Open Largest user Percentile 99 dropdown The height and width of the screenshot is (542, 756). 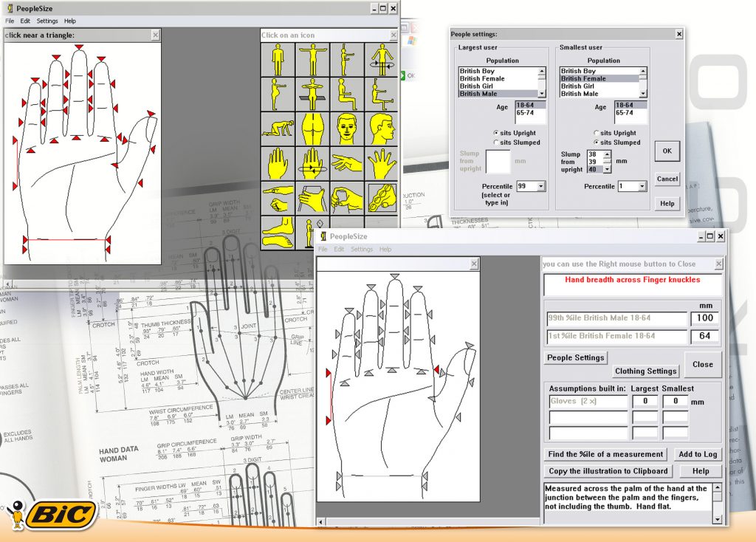coord(541,186)
